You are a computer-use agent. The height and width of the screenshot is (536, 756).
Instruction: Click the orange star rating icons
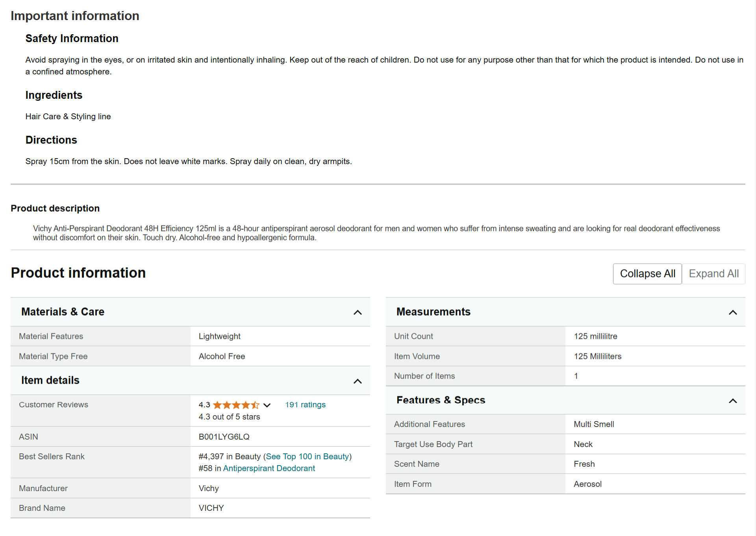pos(236,405)
